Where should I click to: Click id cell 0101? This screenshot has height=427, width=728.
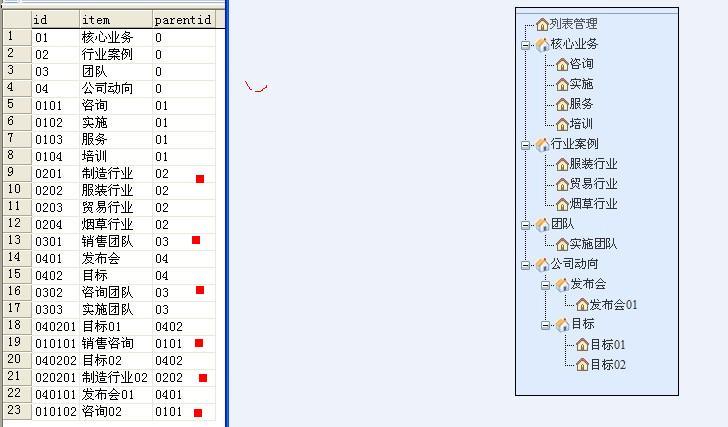coord(55,105)
